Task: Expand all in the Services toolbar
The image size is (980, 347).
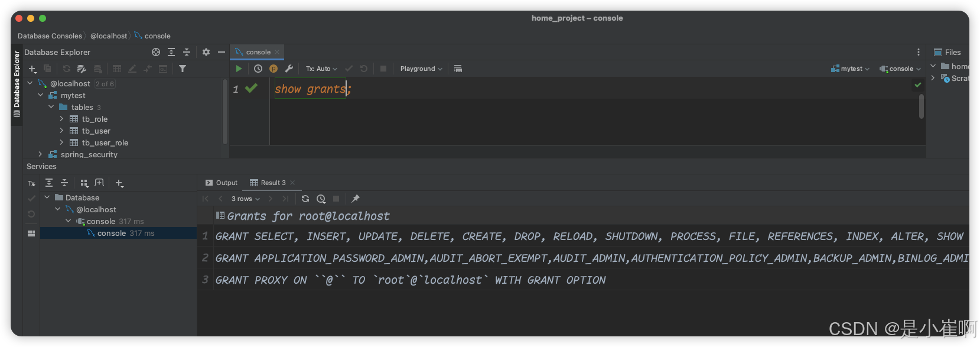Action: pos(49,183)
